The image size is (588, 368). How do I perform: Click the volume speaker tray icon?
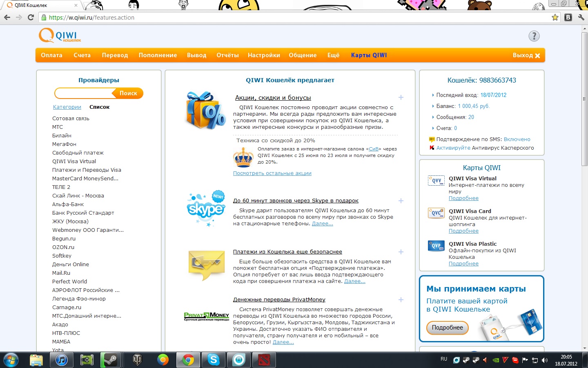544,360
